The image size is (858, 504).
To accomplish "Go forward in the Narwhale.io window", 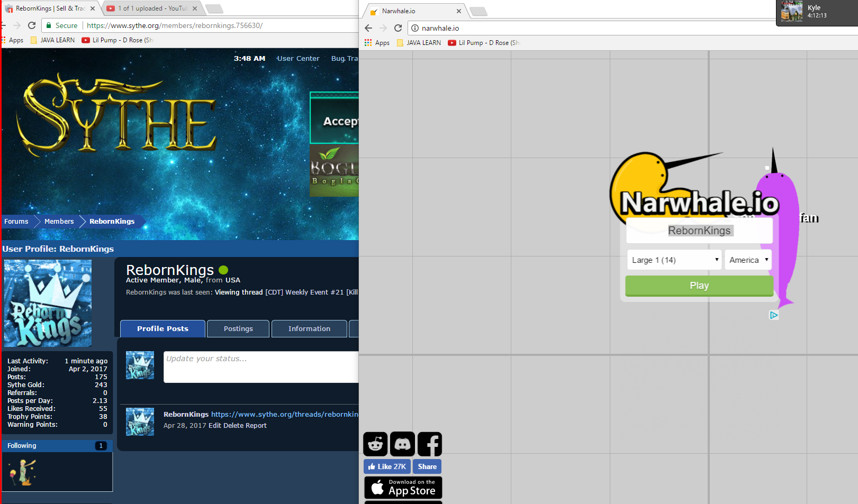I will point(383,28).
